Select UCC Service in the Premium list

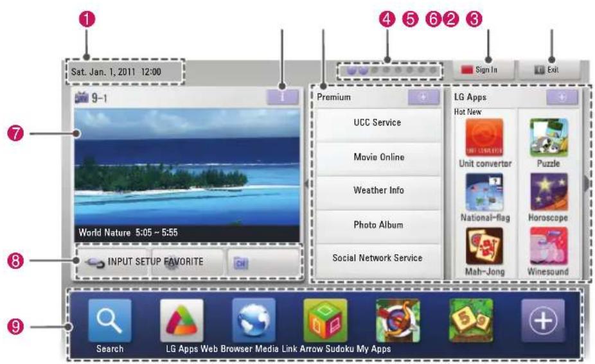pos(378,125)
